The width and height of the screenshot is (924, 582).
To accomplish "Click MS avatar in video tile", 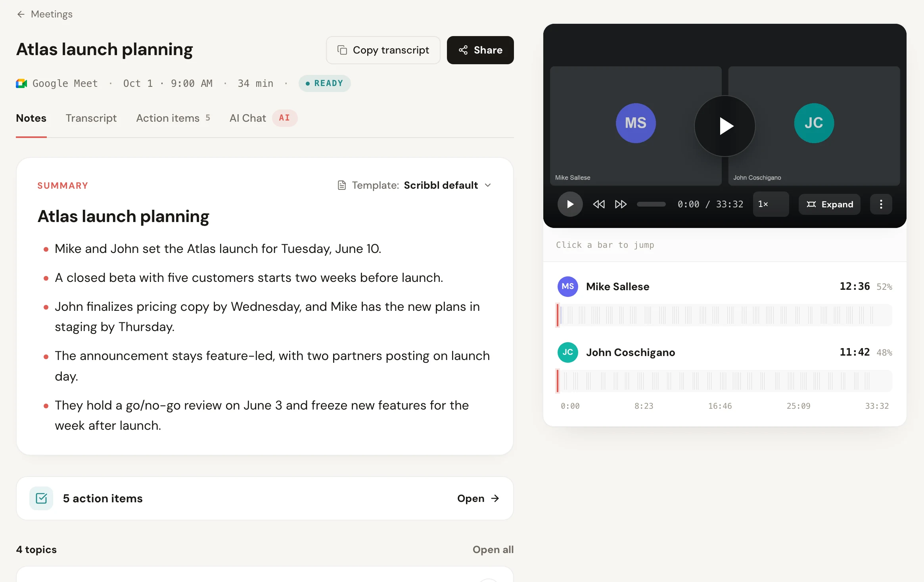I will (x=636, y=123).
